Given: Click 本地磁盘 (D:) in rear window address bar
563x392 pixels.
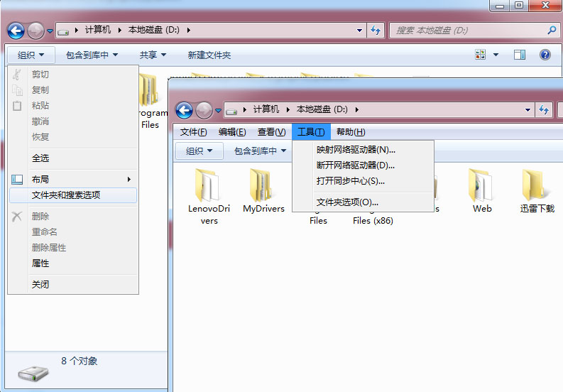Looking at the screenshot, I should pos(153,30).
